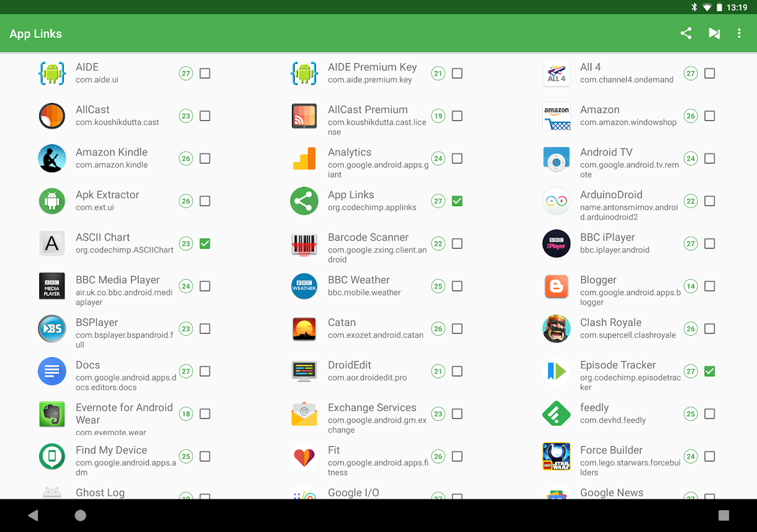
Task: Tap the Android recent apps button
Action: (724, 515)
